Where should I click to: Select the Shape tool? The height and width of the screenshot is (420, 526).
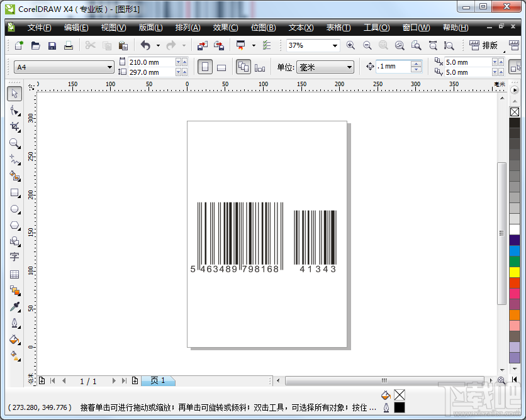14,110
